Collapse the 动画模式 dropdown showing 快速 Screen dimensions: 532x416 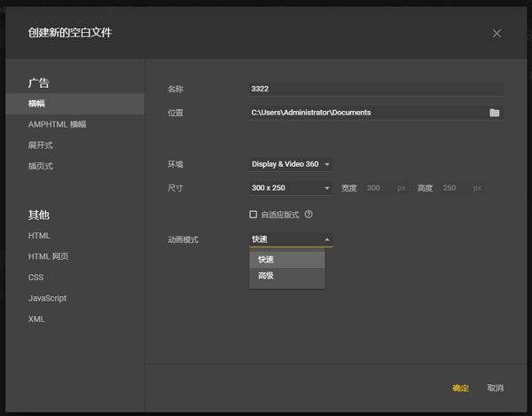(x=291, y=239)
